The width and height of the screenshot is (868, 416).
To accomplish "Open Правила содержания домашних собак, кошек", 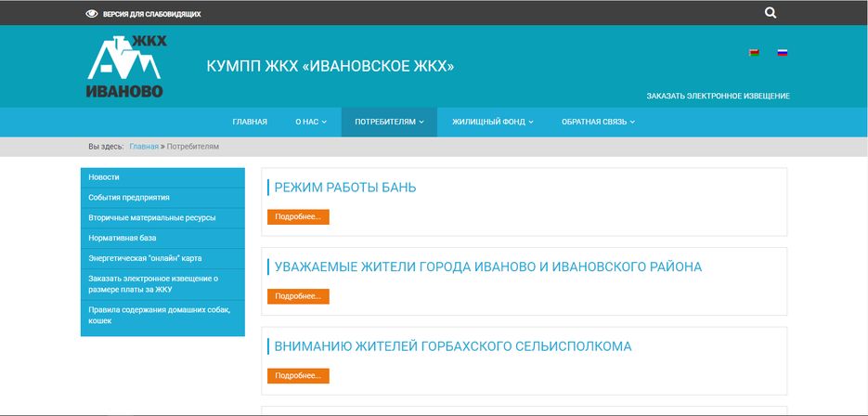I will click(x=159, y=314).
